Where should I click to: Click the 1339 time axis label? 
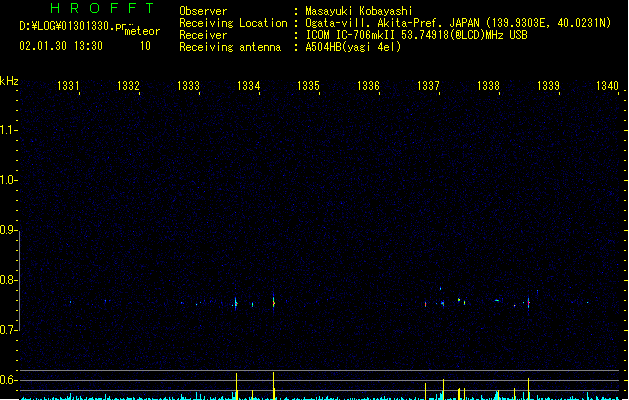pyautogui.click(x=548, y=86)
